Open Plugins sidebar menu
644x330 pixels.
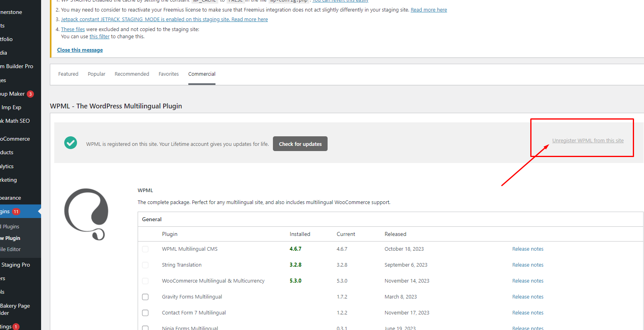[20, 212]
